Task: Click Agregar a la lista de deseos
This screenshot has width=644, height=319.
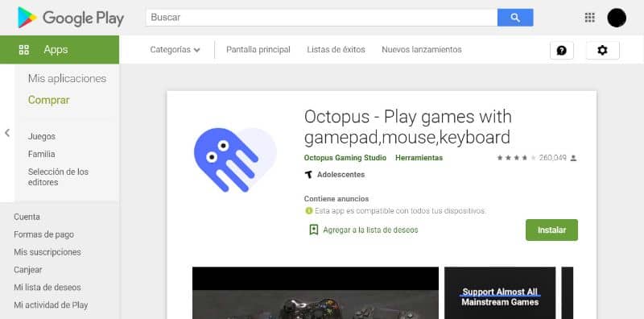Action: coord(370,230)
